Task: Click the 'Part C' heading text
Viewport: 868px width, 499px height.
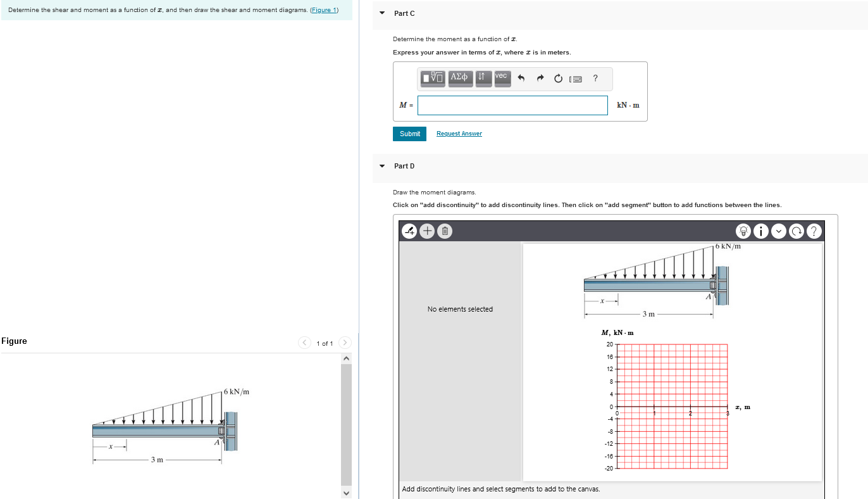Action: coord(404,13)
